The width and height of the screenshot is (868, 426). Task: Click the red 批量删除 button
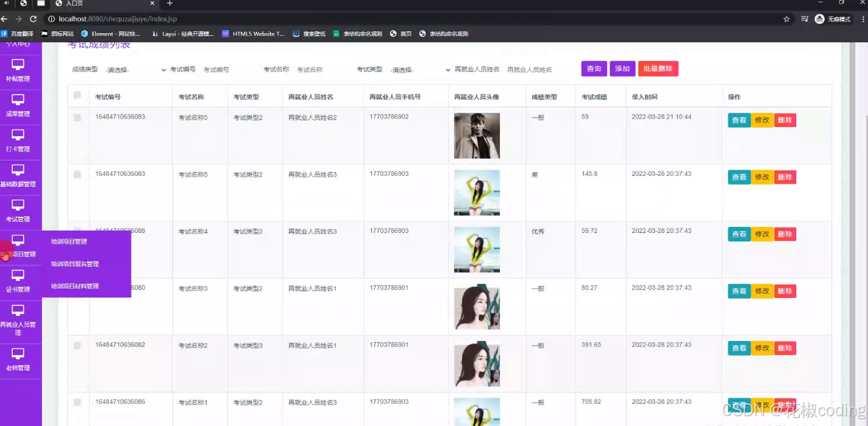pyautogui.click(x=658, y=69)
